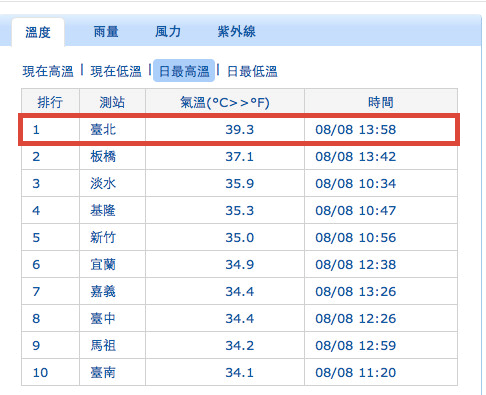This screenshot has height=395, width=486.
Task: Toggle units via 氣溫(°C>>°F) header
Action: [225, 102]
